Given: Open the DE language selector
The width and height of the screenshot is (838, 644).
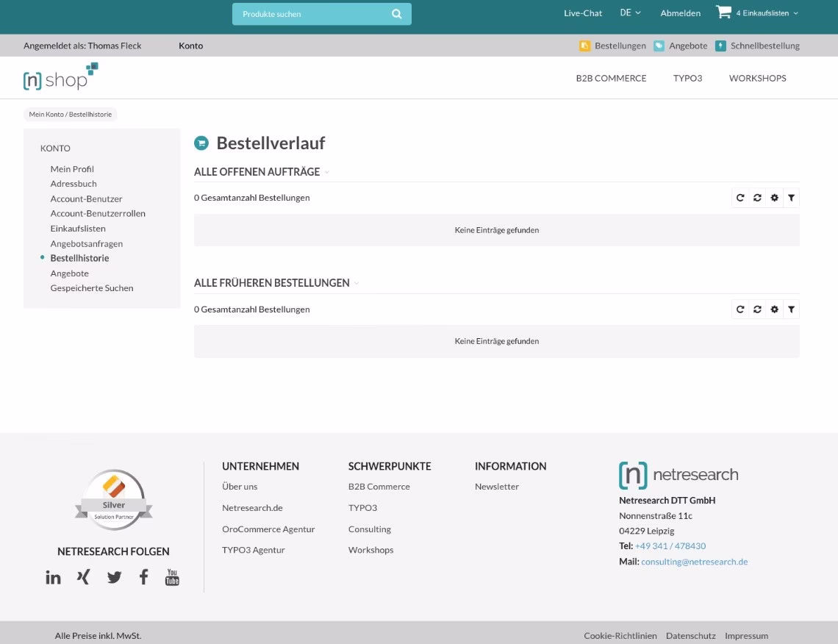Looking at the screenshot, I should click(630, 12).
